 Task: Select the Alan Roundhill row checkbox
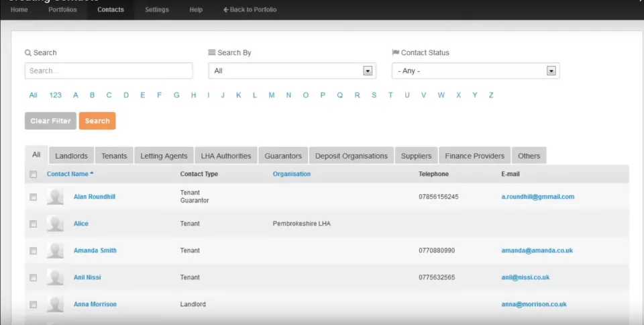(x=34, y=197)
